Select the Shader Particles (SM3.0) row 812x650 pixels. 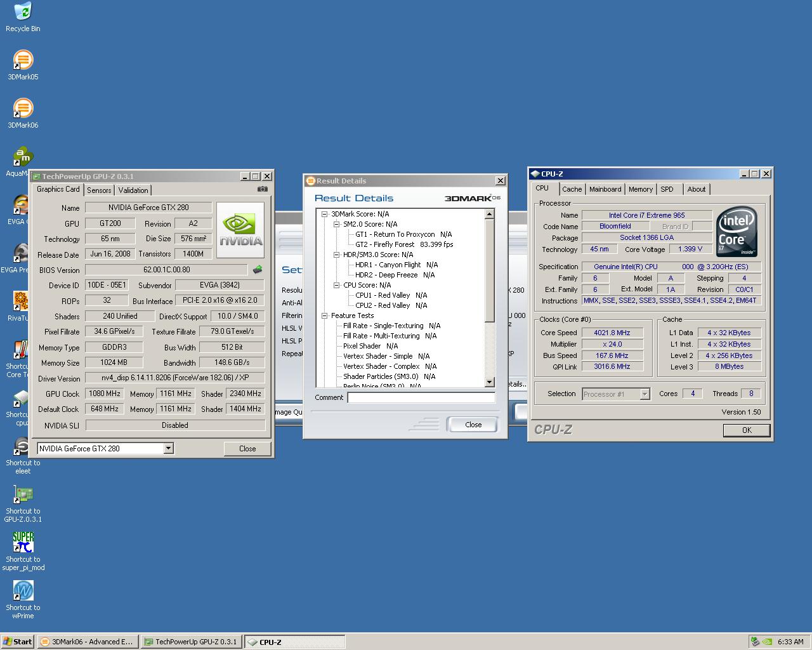tap(389, 376)
